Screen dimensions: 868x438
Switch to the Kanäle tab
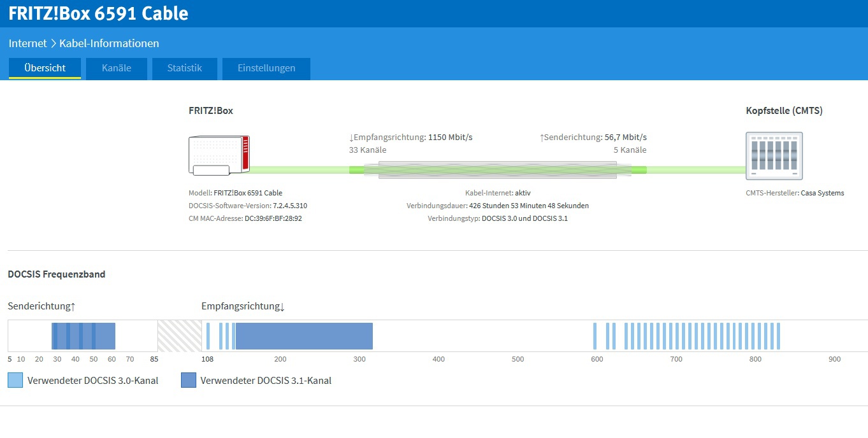pyautogui.click(x=117, y=68)
